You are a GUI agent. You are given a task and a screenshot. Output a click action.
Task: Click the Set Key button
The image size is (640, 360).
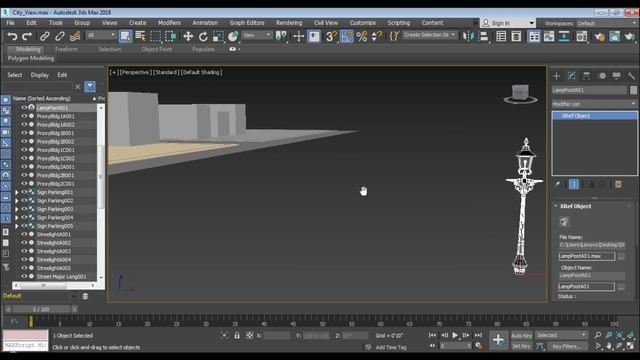click(x=521, y=346)
